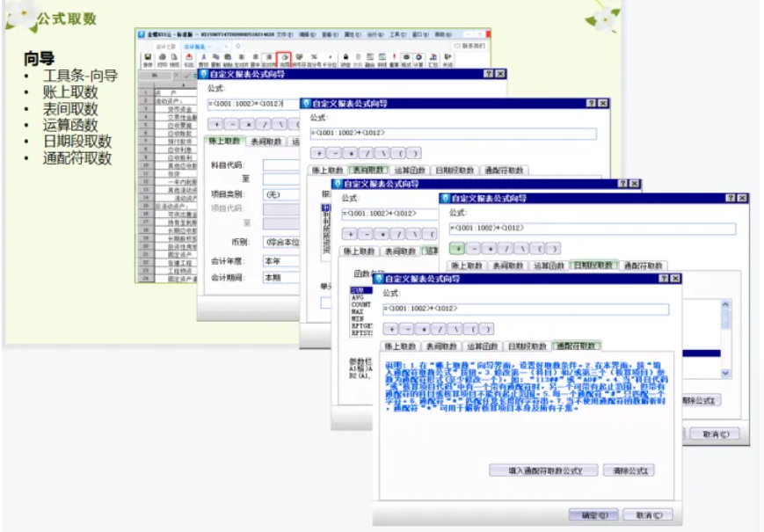Open the 币别 综合本位币 dropdown
764x532 pixels.
point(281,242)
